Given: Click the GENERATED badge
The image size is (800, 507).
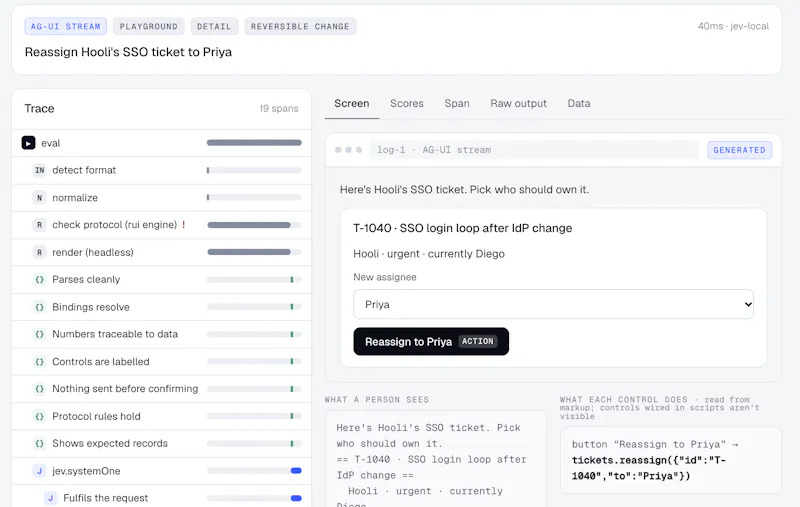Looking at the screenshot, I should click(x=739, y=150).
